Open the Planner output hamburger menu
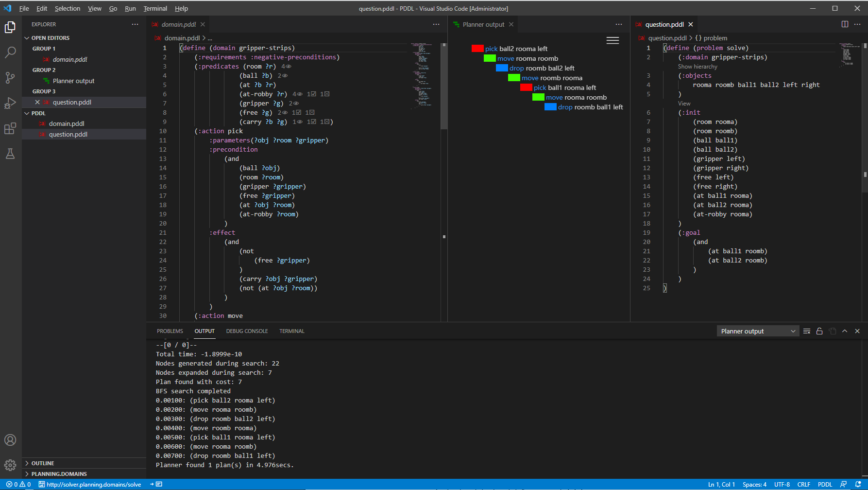The image size is (868, 490). [613, 41]
